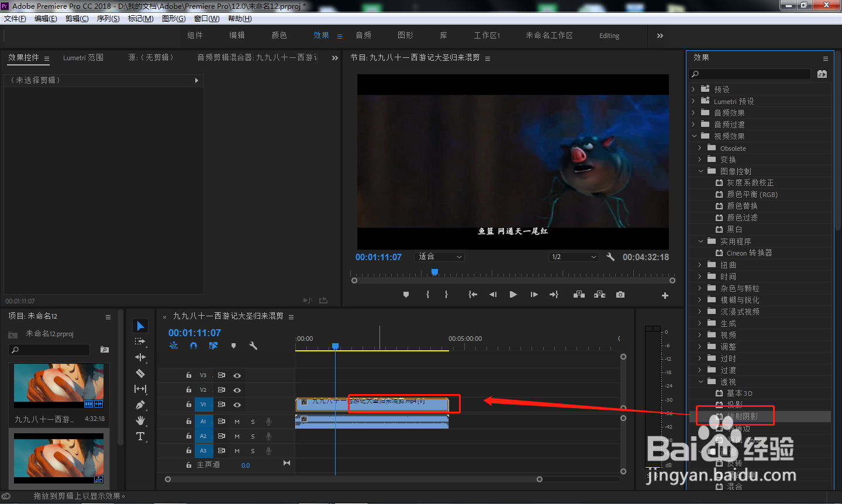Viewport: 842px width, 504px height.
Task: Mute audio track A1
Action: [237, 422]
